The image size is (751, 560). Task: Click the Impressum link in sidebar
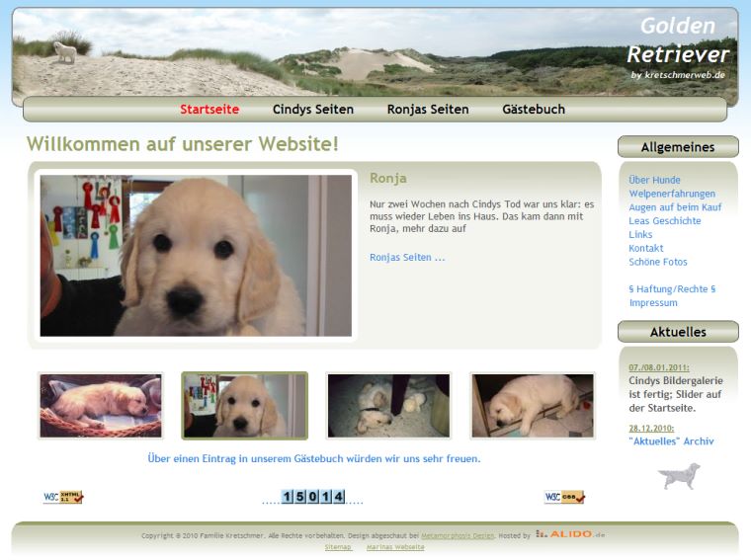click(653, 303)
